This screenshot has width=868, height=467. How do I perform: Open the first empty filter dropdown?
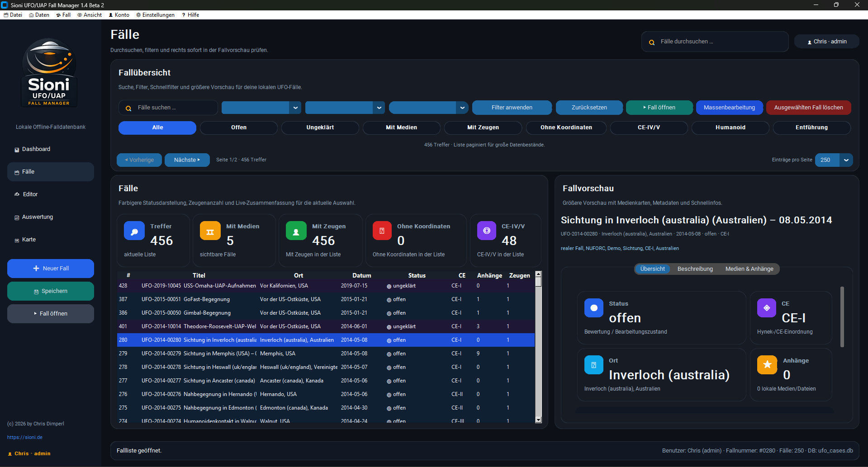click(x=261, y=108)
